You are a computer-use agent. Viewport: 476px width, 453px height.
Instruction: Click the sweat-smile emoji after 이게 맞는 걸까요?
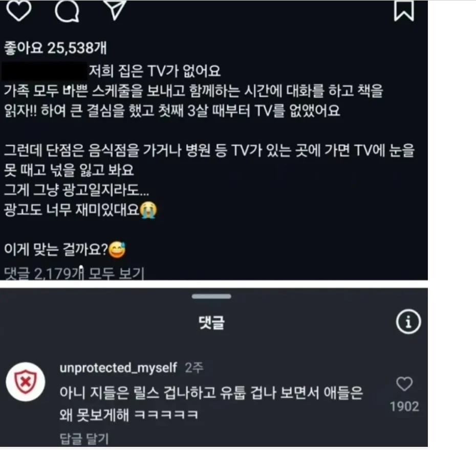tap(117, 250)
